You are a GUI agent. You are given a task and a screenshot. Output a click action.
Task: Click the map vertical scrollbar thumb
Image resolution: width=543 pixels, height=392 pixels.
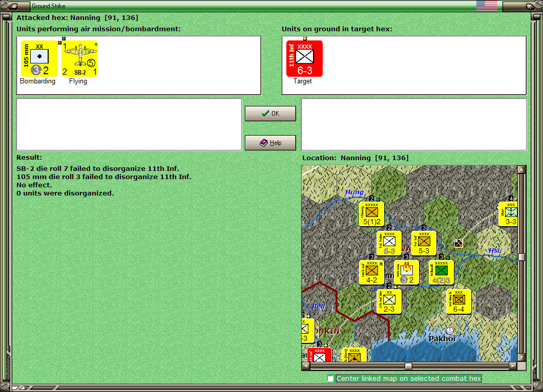tap(521, 257)
